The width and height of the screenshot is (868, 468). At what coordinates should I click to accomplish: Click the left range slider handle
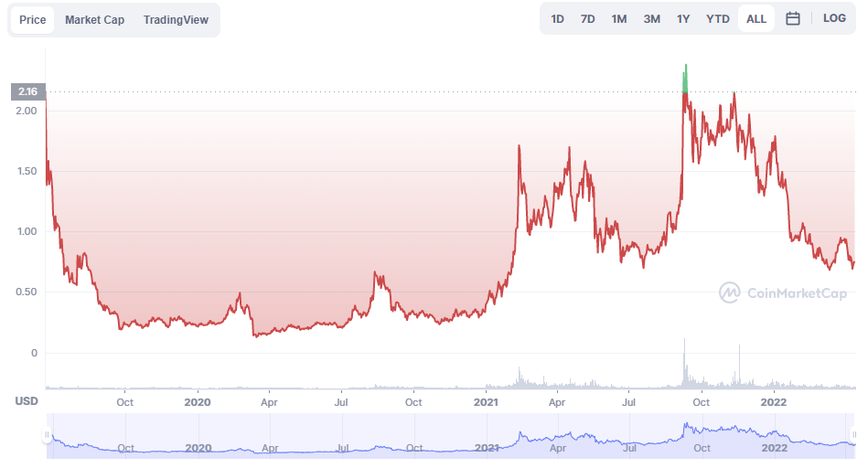(47, 435)
